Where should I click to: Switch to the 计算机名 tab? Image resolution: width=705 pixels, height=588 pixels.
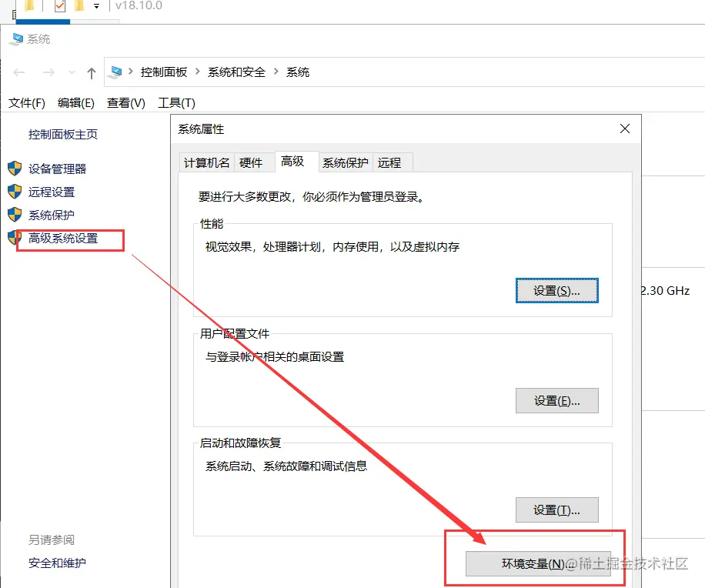(207, 162)
